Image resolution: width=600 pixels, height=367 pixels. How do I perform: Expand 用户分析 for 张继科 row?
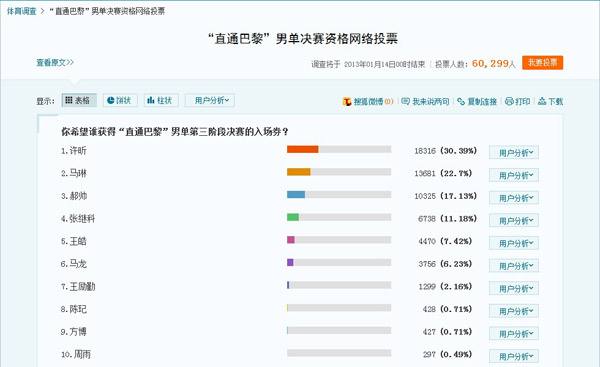pyautogui.click(x=514, y=220)
